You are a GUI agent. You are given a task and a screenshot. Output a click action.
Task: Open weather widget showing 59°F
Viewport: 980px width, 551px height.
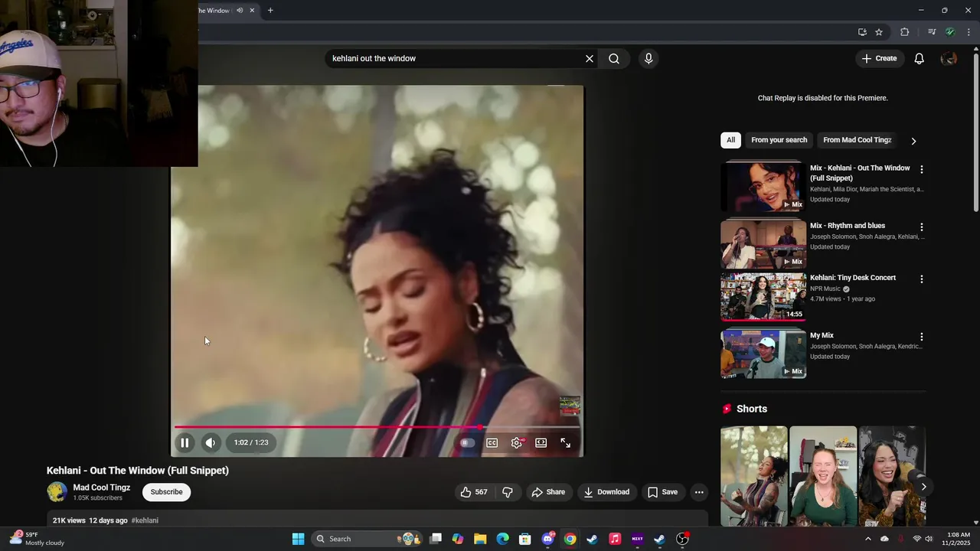38,539
